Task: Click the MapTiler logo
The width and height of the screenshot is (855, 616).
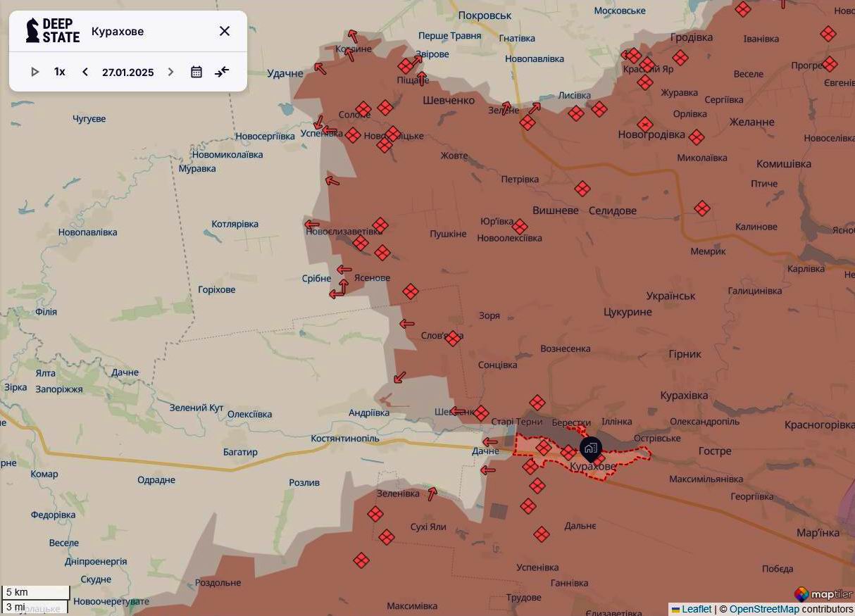Action: click(x=801, y=593)
